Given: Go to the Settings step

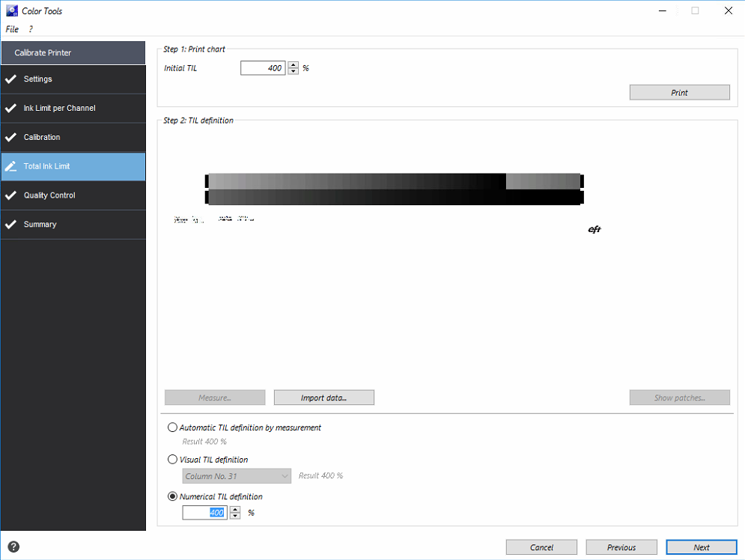Looking at the screenshot, I should [x=73, y=79].
